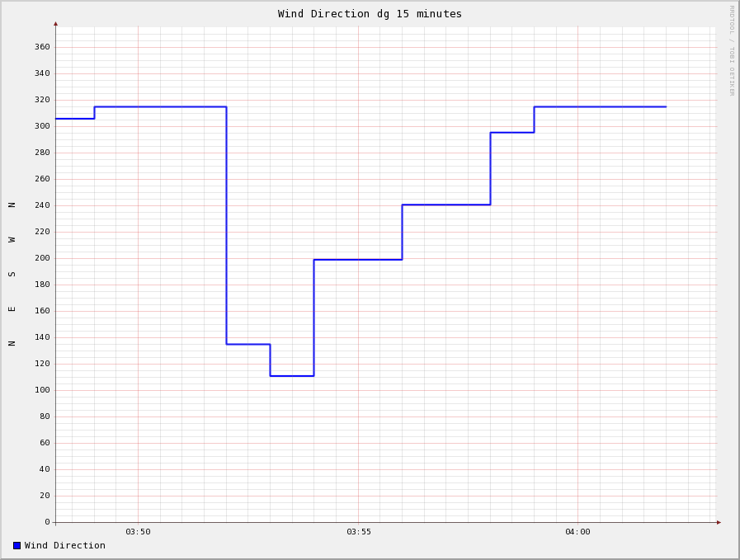Click the 0 label on the Y axis
740x560 pixels.
coord(47,522)
